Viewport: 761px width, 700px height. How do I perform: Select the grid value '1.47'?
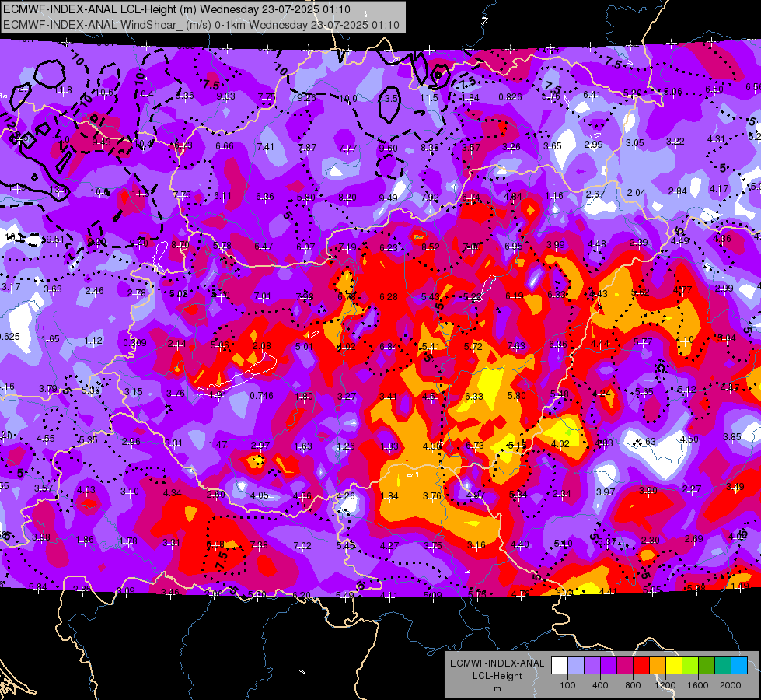pyautogui.click(x=218, y=444)
